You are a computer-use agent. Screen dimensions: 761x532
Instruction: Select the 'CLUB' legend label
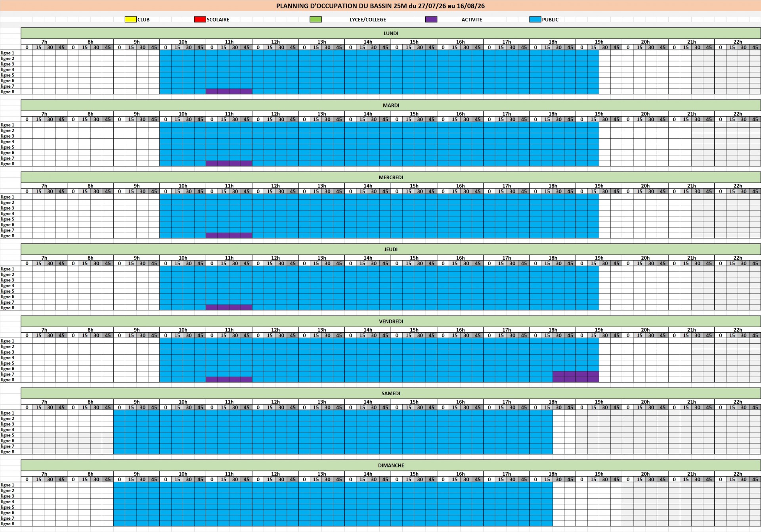coord(143,19)
